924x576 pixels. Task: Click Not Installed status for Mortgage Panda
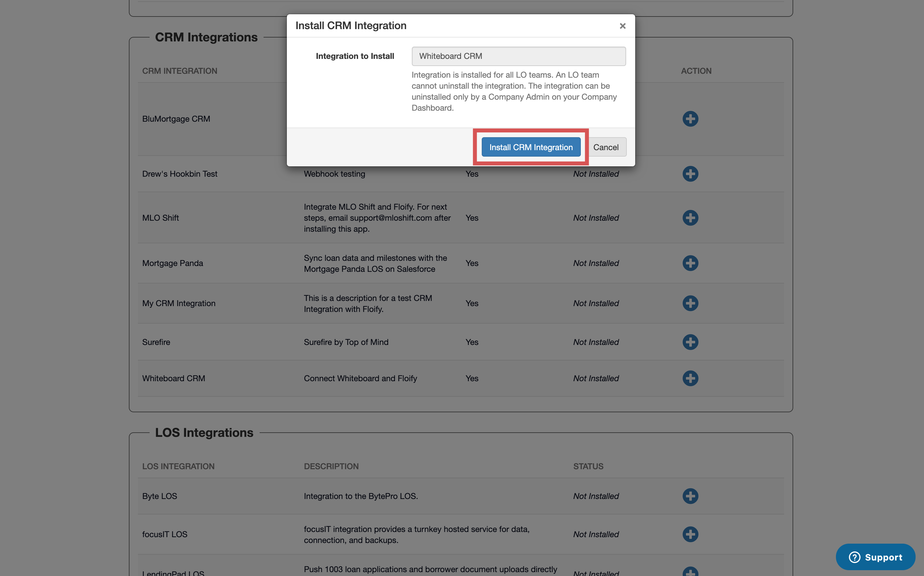tap(596, 263)
